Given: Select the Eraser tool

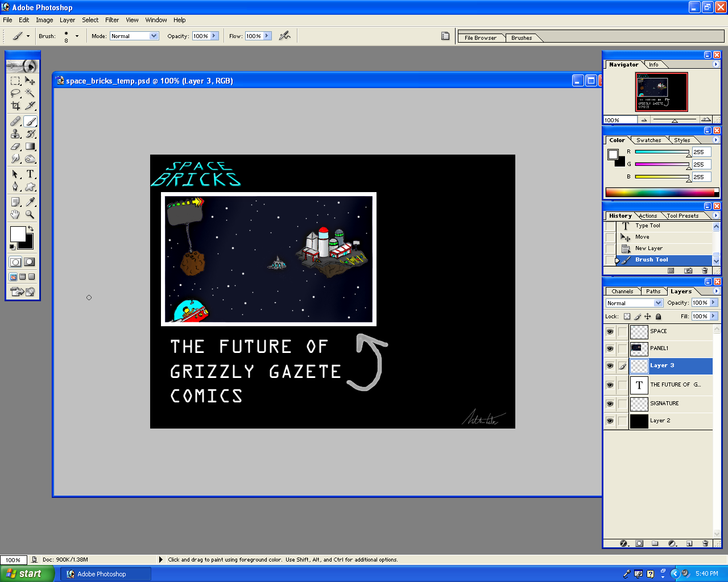Looking at the screenshot, I should click(16, 147).
